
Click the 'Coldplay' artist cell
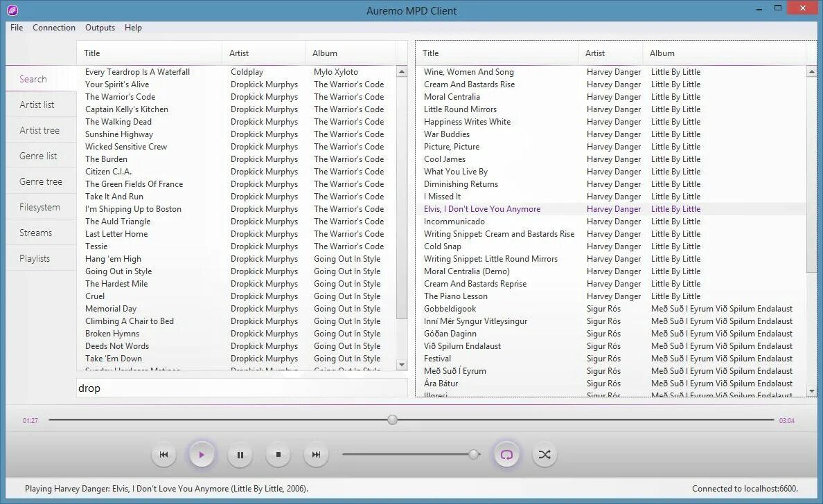pyautogui.click(x=247, y=72)
